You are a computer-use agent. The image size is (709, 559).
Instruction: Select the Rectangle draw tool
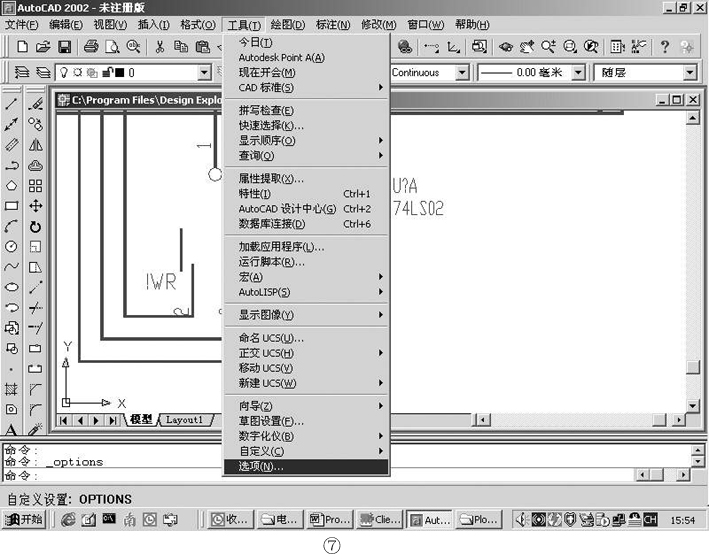(x=11, y=206)
